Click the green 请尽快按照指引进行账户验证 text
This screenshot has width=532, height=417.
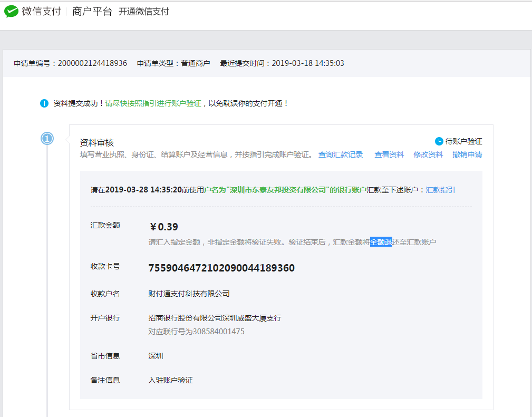tap(153, 103)
